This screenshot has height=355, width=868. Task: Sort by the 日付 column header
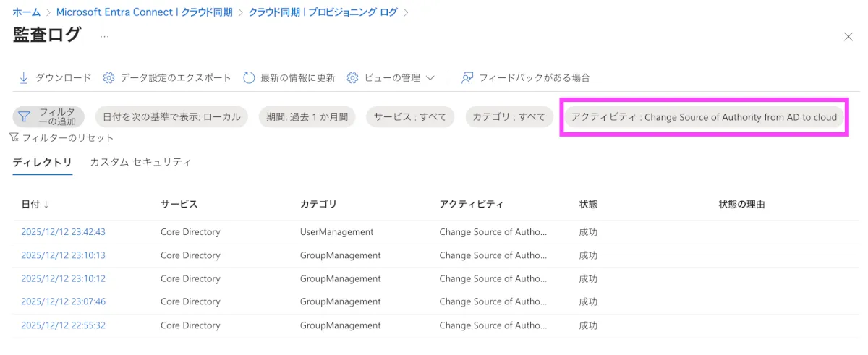click(35, 205)
